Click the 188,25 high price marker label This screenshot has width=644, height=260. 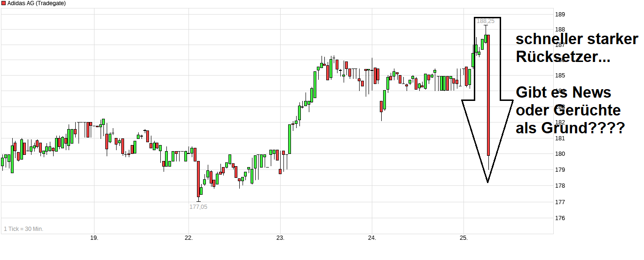(485, 21)
